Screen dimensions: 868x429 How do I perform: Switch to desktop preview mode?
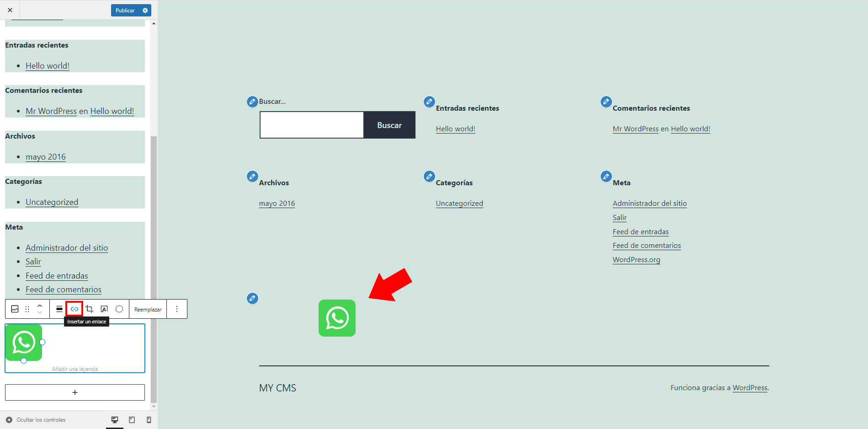115,420
